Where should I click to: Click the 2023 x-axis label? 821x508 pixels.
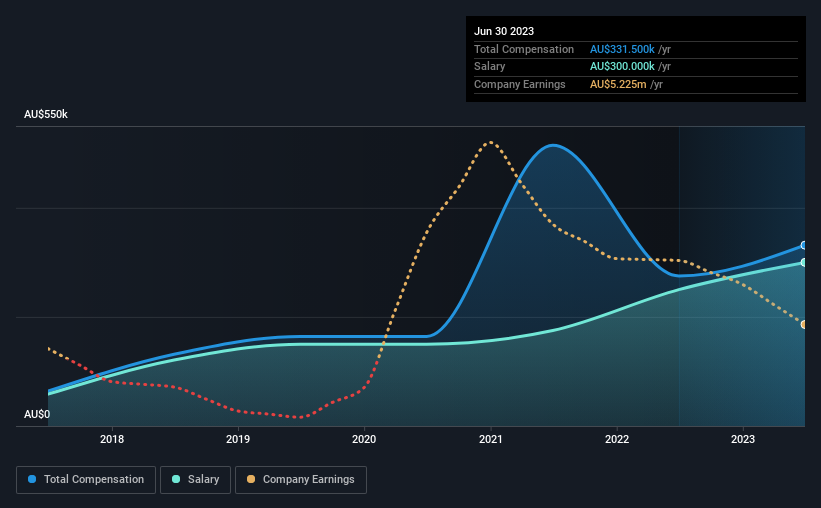pos(743,439)
